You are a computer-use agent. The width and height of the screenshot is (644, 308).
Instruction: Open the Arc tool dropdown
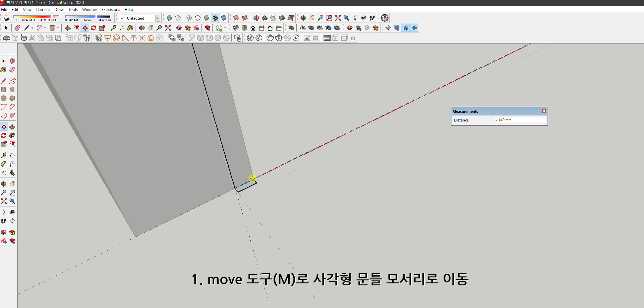tap(45, 28)
